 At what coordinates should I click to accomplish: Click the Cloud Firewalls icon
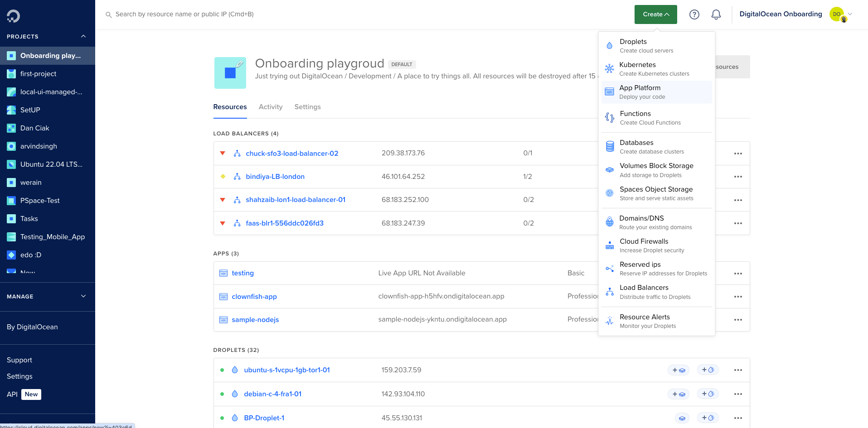pos(610,246)
